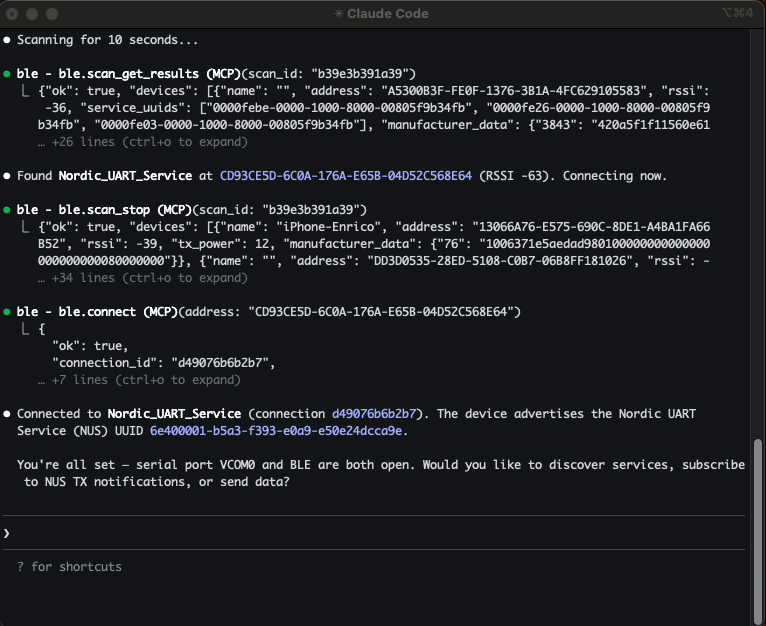Image resolution: width=766 pixels, height=626 pixels.
Task: Click the 'Claude Code' window title
Action: click(388, 13)
